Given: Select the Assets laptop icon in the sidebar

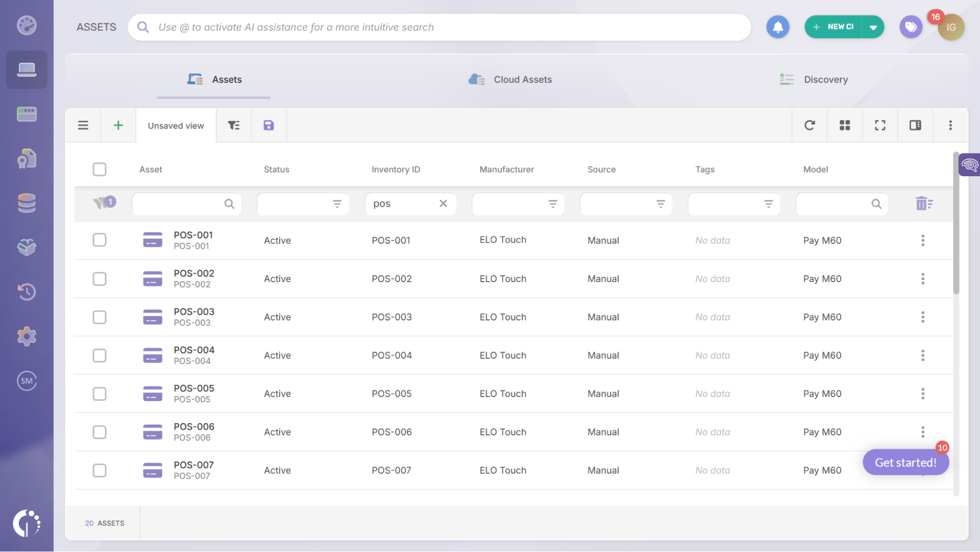Looking at the screenshot, I should coord(26,70).
